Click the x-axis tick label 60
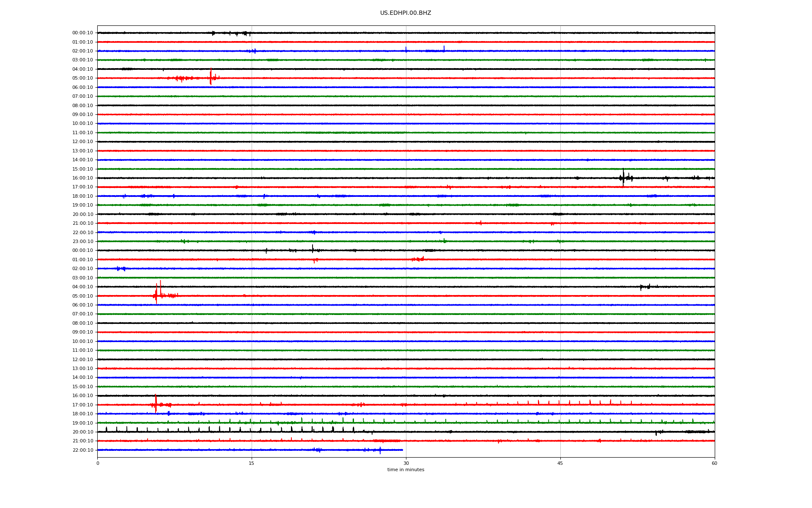 [714, 463]
